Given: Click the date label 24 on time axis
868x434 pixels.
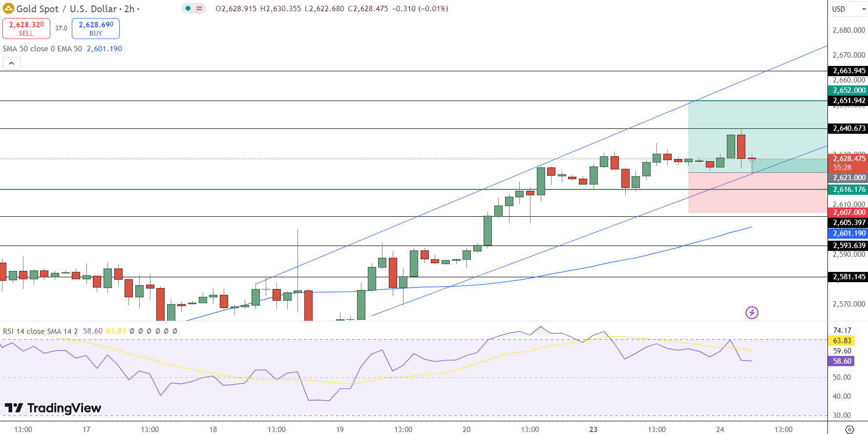Looking at the screenshot, I should click(720, 430).
